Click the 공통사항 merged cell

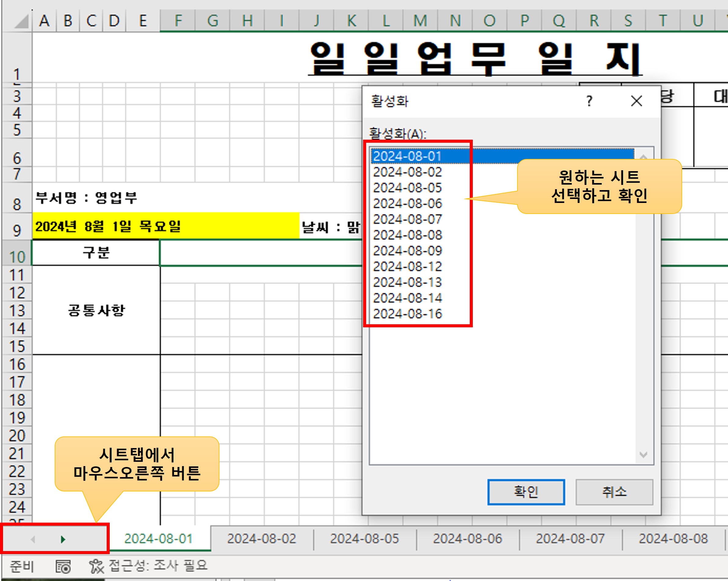96,310
